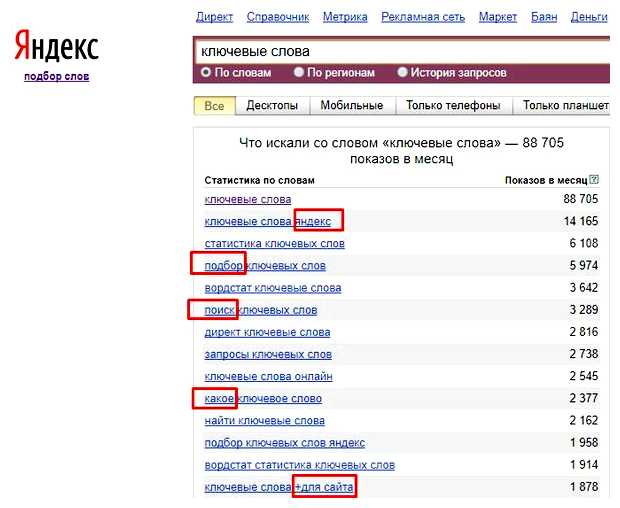
Task: Open the вордстат статистика ключевых слов query
Action: pyautogui.click(x=300, y=465)
